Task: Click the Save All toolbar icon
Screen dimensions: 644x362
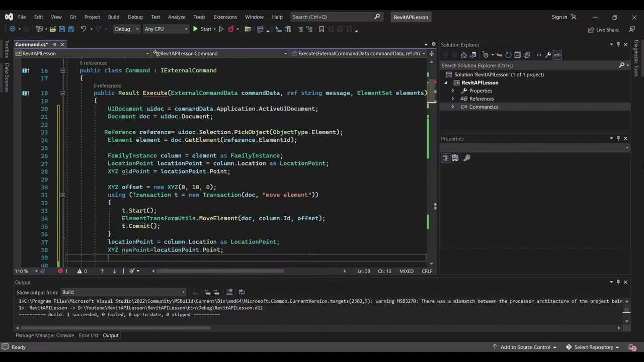Action: (71, 29)
